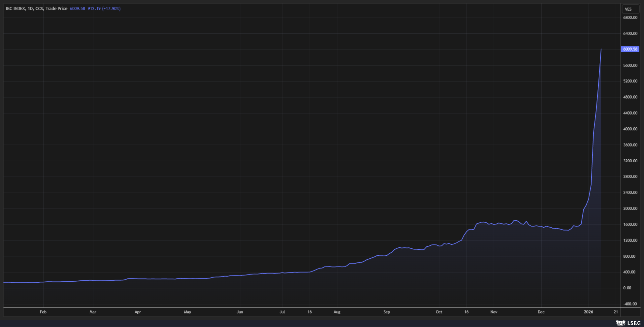This screenshot has width=644, height=327.
Task: Select the Jun label on time axis
Action: pyautogui.click(x=240, y=312)
